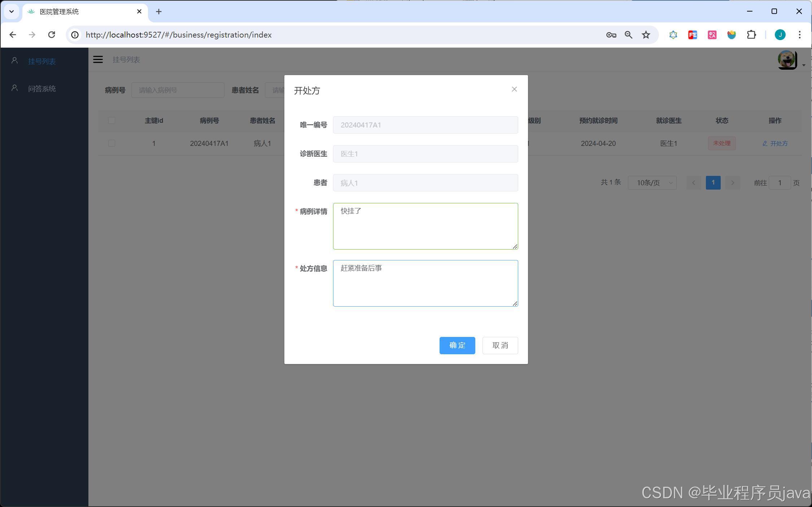
Task: Go to previous page arrow
Action: point(693,183)
